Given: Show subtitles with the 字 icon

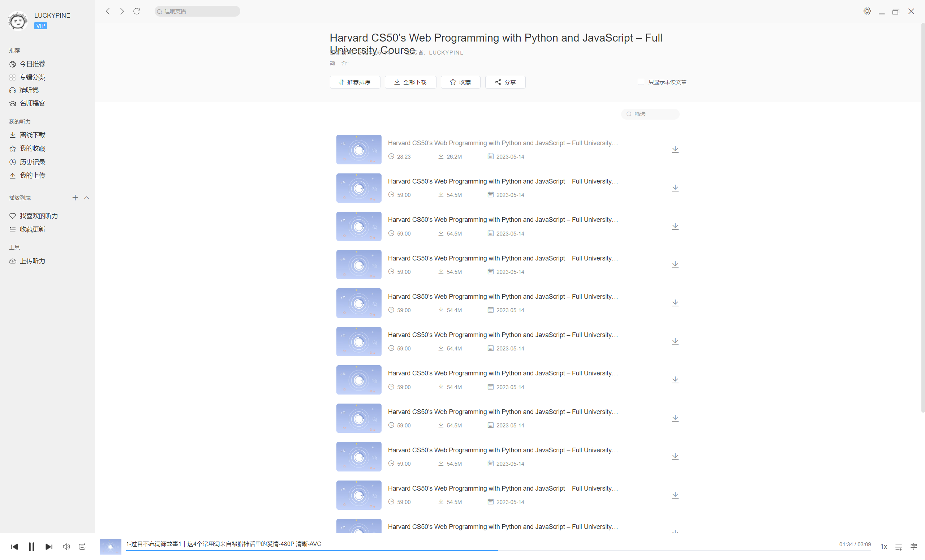Looking at the screenshot, I should click(x=914, y=547).
